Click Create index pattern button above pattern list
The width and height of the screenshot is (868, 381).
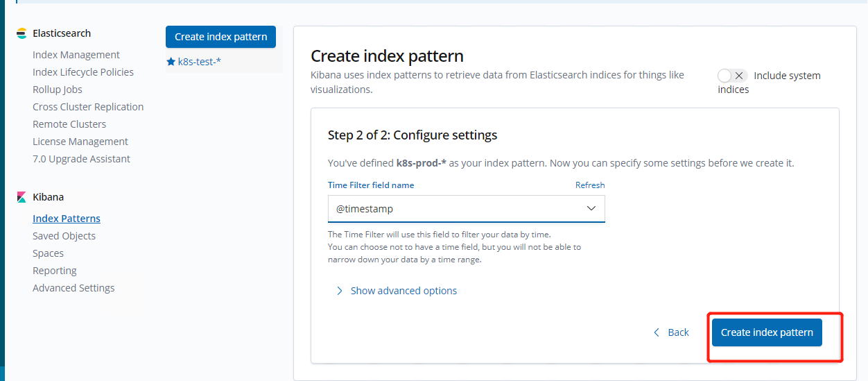click(220, 37)
